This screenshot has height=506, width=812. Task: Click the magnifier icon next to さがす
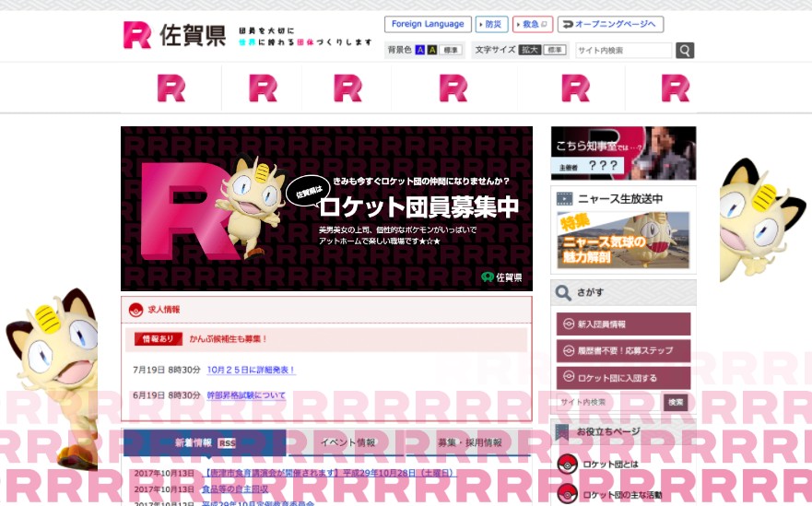563,293
